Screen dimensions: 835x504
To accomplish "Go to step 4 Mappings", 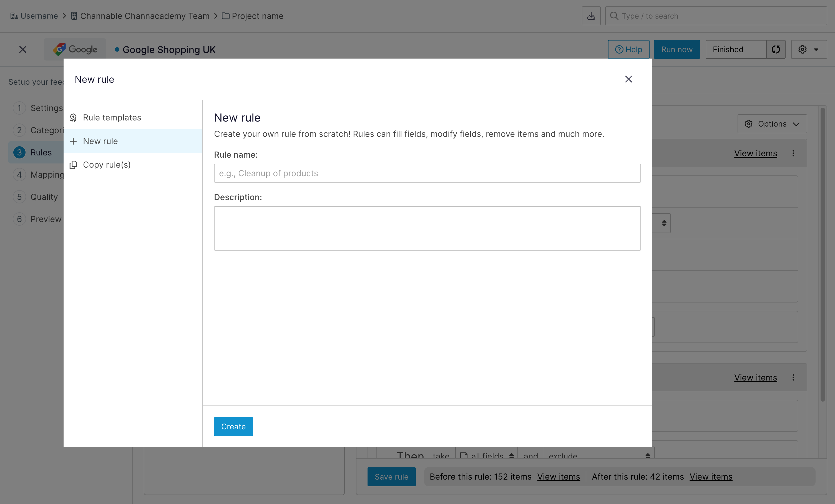I will pyautogui.click(x=38, y=175).
